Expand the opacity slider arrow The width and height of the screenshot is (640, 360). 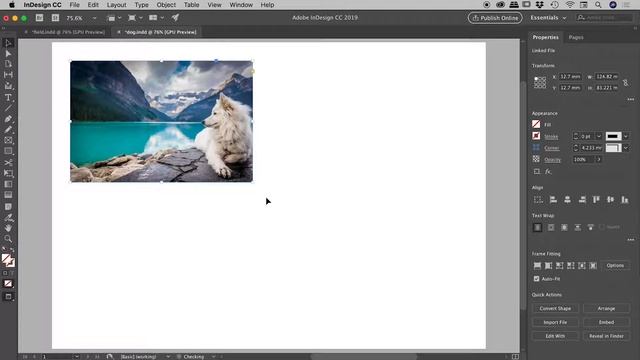click(x=599, y=160)
